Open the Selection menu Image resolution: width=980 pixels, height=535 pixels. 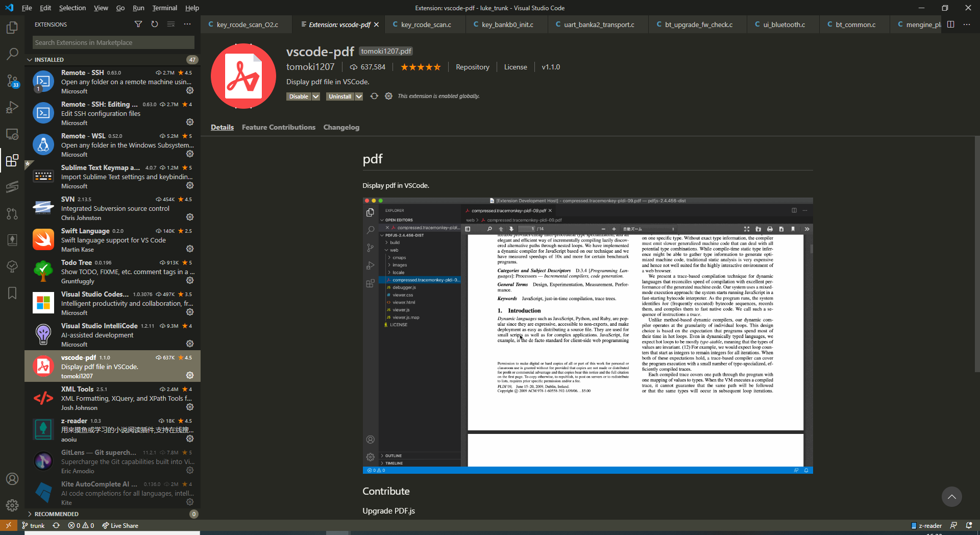coord(72,8)
